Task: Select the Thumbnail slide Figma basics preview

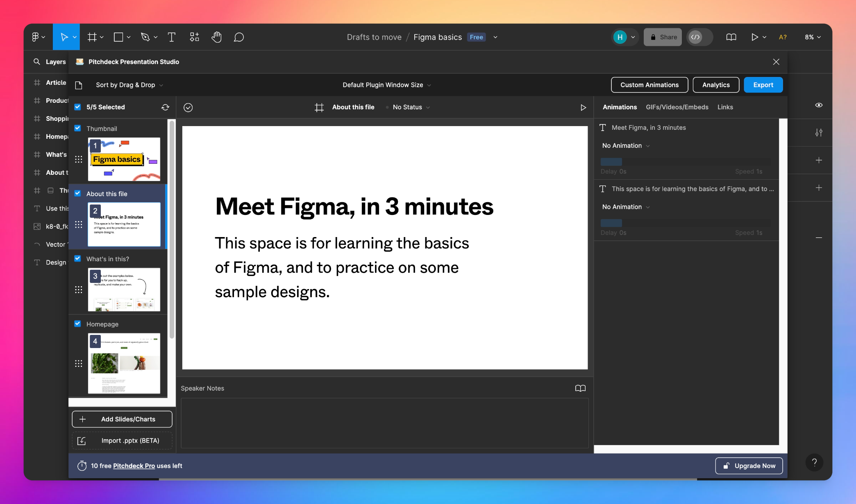Action: coord(124,159)
